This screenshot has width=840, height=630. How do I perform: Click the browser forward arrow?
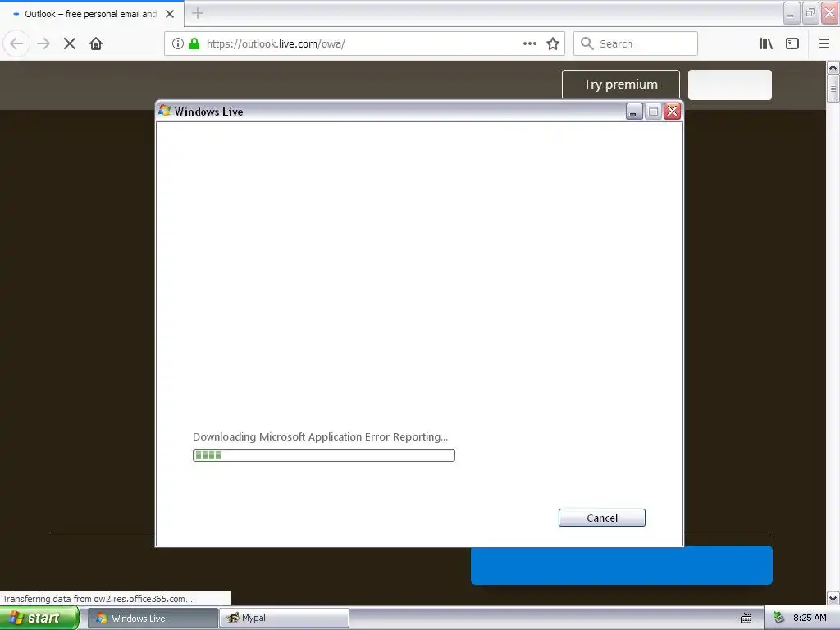(43, 43)
